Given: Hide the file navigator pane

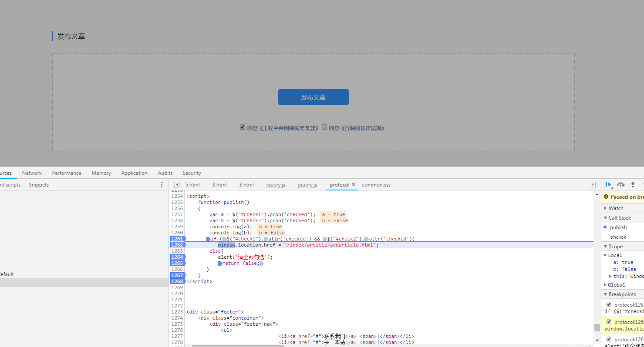Looking at the screenshot, I should (x=176, y=185).
